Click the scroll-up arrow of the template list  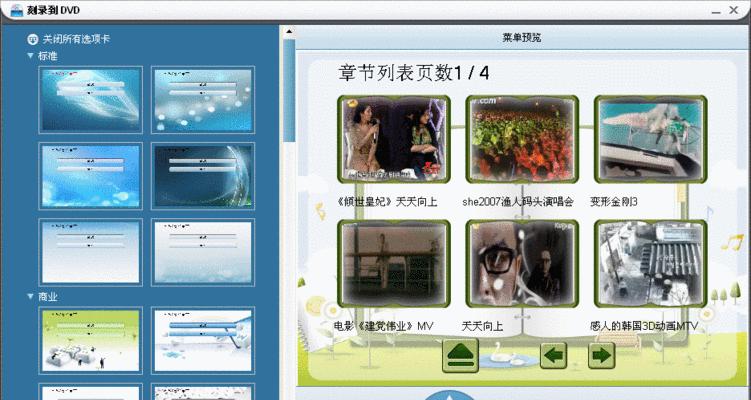[289, 32]
